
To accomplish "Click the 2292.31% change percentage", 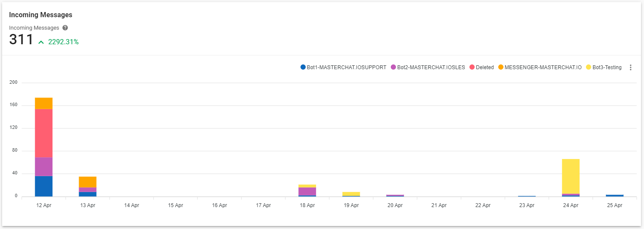I will 63,42.
